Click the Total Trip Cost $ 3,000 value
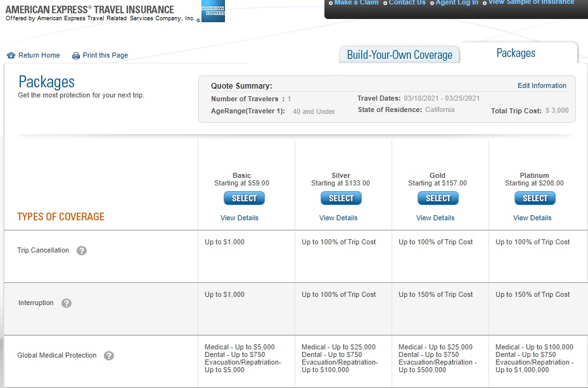The image size is (588, 388). [557, 111]
